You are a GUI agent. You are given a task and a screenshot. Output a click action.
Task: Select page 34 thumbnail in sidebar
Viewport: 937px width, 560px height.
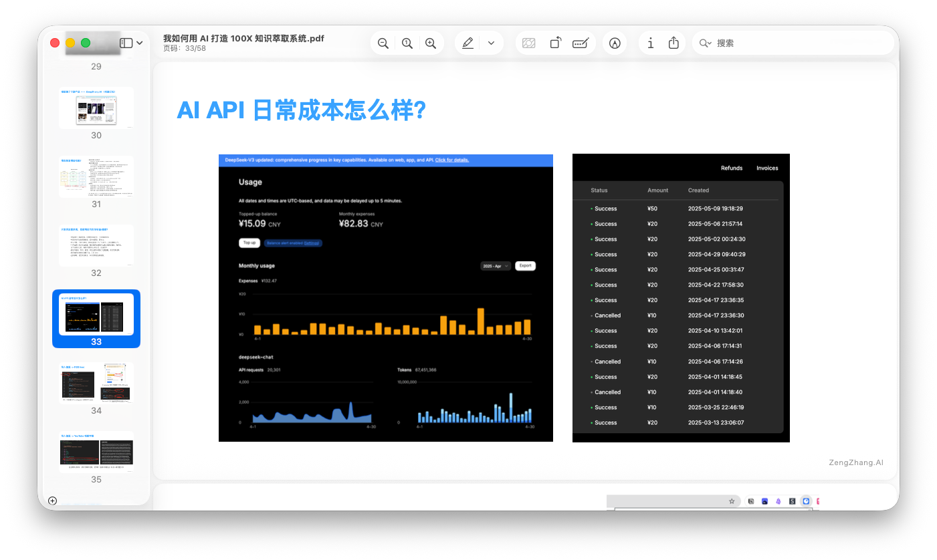[x=96, y=383]
